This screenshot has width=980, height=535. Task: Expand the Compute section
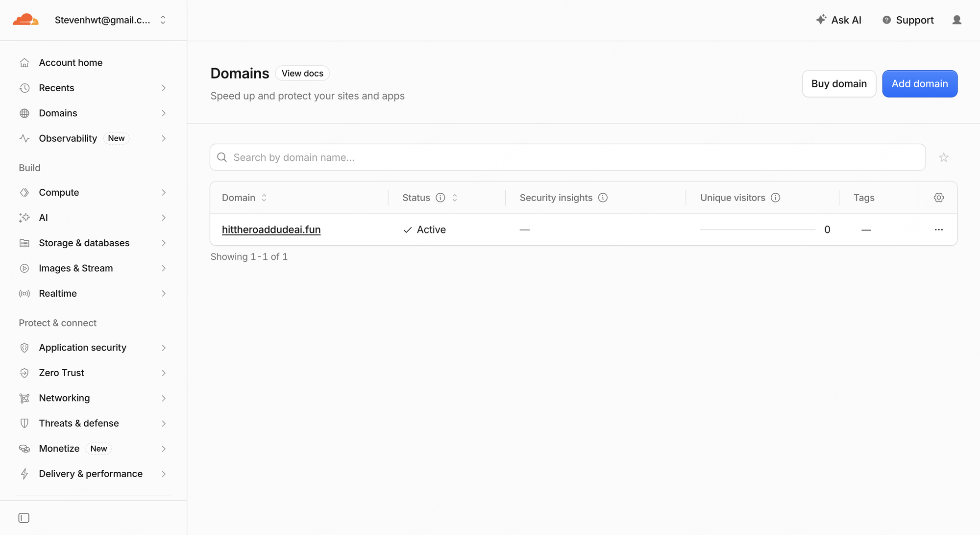(x=93, y=193)
